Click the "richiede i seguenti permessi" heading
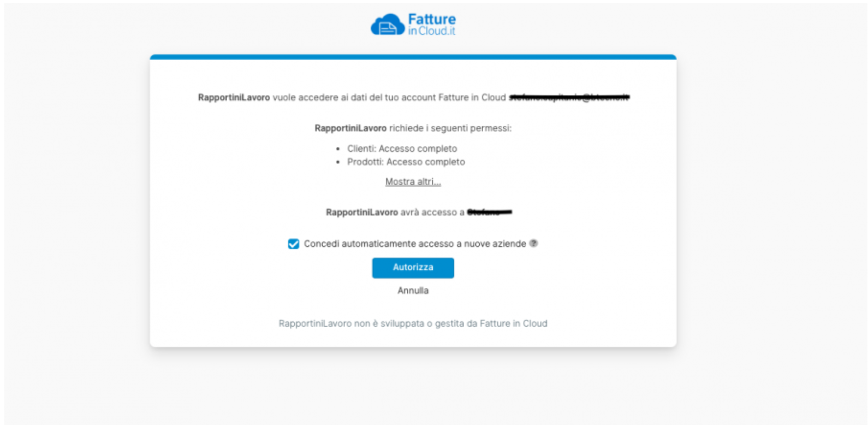Viewport: 868px width, 425px height. pyautogui.click(x=450, y=128)
